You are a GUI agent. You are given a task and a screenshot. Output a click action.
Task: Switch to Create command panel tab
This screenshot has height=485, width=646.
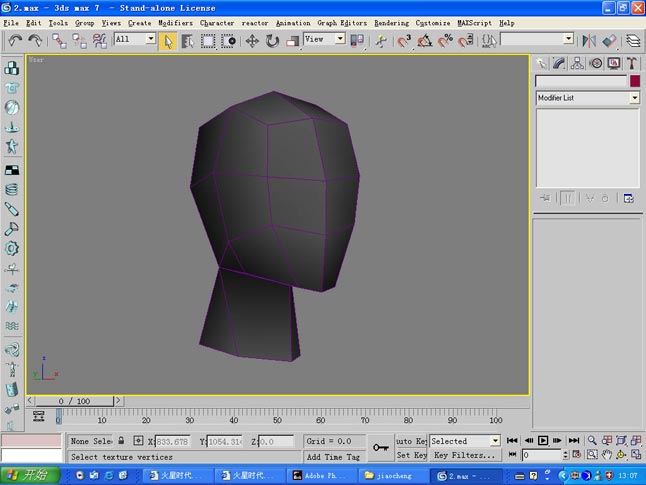541,63
